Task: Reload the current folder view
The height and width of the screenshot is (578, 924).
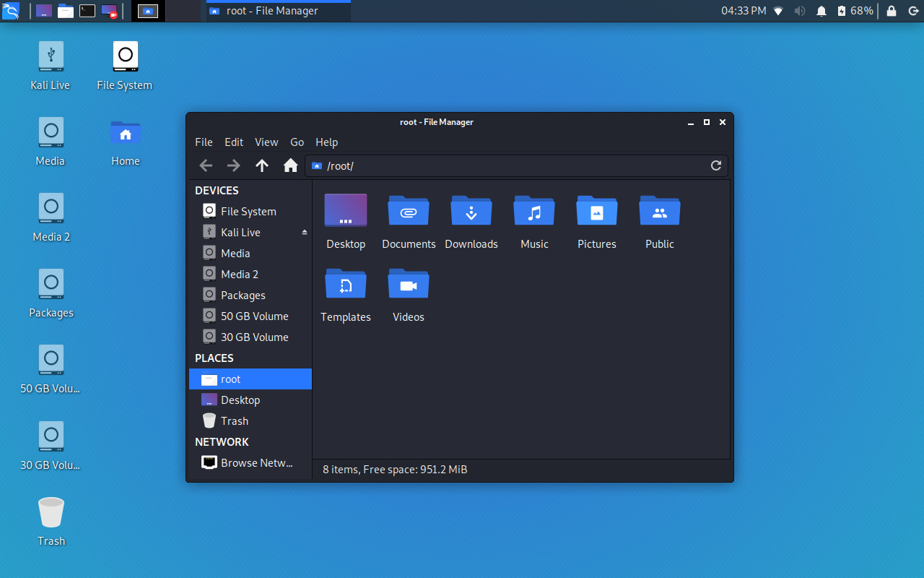Action: [x=715, y=165]
